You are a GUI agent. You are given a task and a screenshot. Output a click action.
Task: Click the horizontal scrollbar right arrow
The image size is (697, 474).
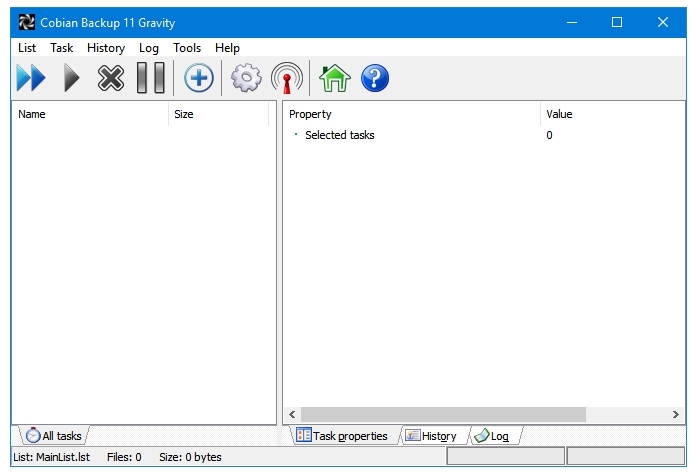click(x=676, y=414)
